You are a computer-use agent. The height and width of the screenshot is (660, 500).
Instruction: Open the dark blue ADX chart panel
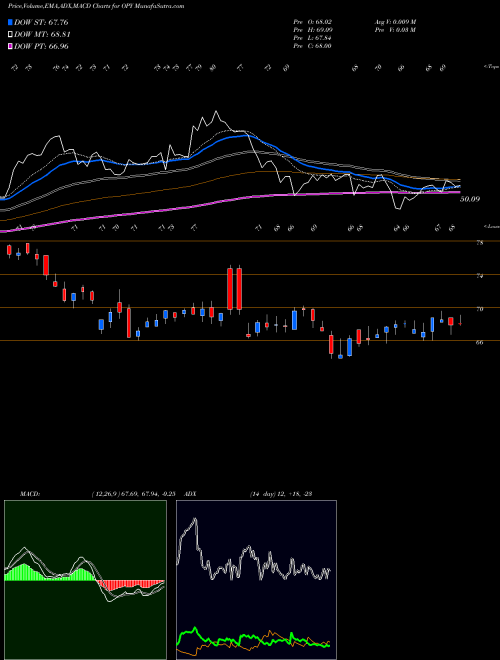point(256,580)
